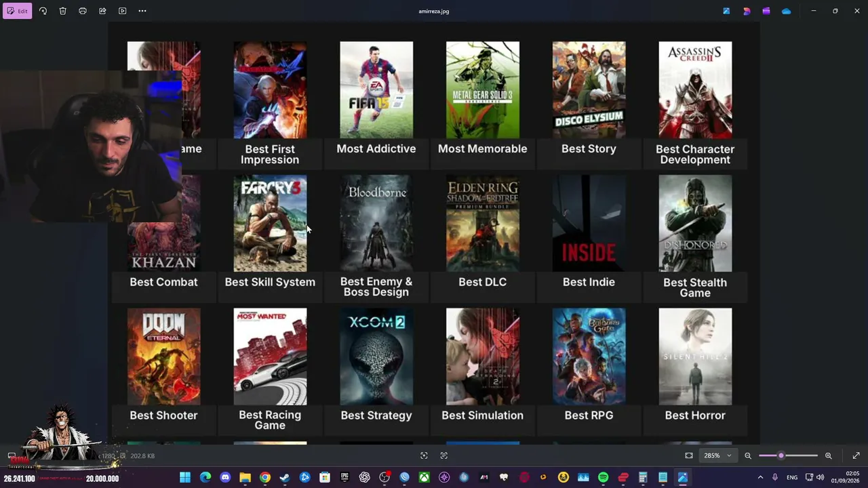Show hidden system tray icons

click(x=760, y=477)
